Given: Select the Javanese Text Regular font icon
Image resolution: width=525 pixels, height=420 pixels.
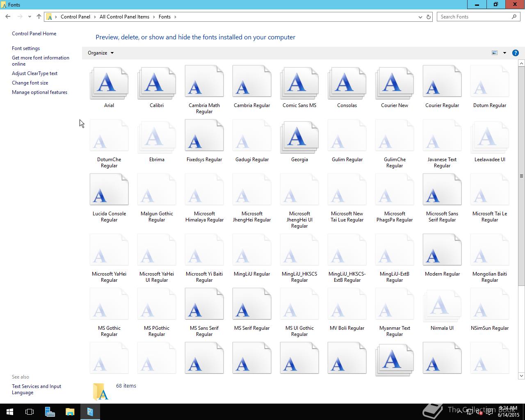Looking at the screenshot, I should (x=442, y=135).
